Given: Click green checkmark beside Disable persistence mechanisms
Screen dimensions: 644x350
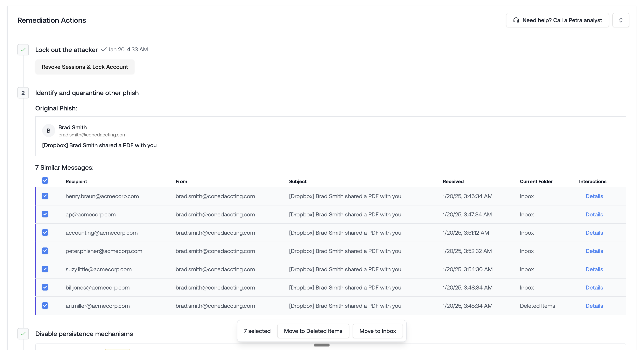Looking at the screenshot, I should click(x=23, y=334).
